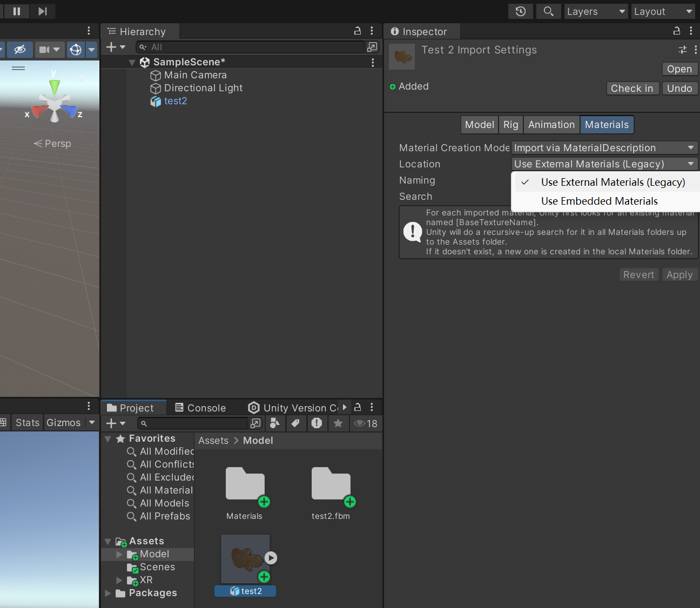Choose Use External Materials (Legacy) option
This screenshot has width=700, height=608.
(605, 183)
